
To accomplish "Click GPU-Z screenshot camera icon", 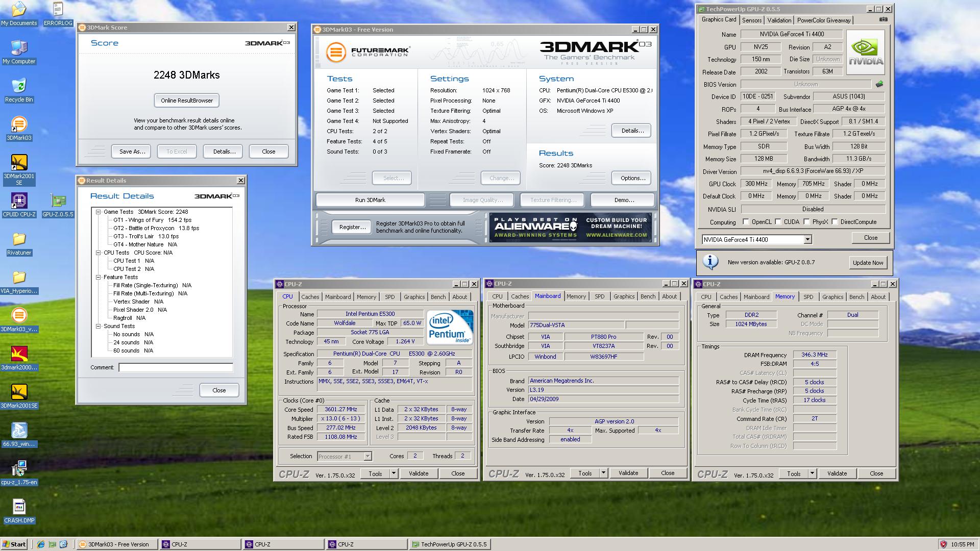I will coord(883,19).
